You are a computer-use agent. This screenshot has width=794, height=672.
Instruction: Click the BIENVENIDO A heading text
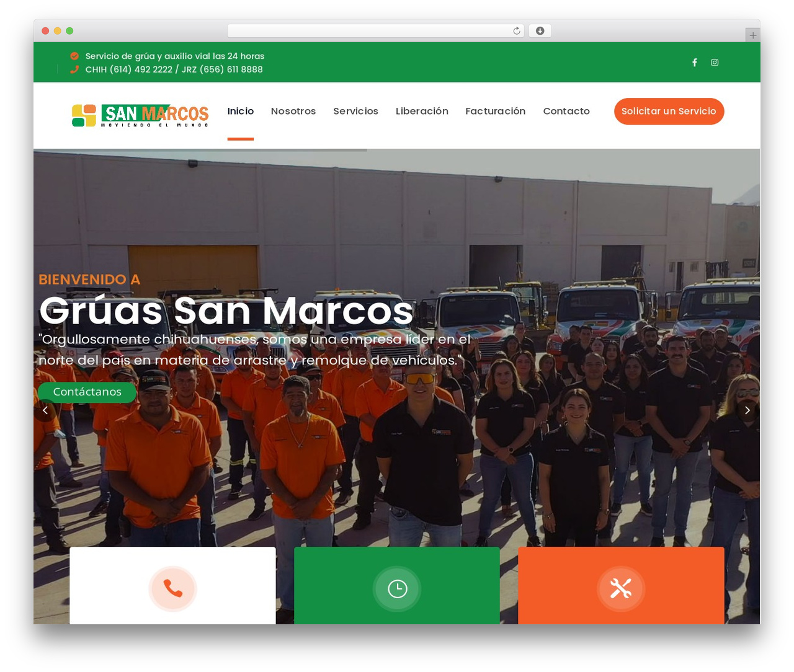click(89, 280)
